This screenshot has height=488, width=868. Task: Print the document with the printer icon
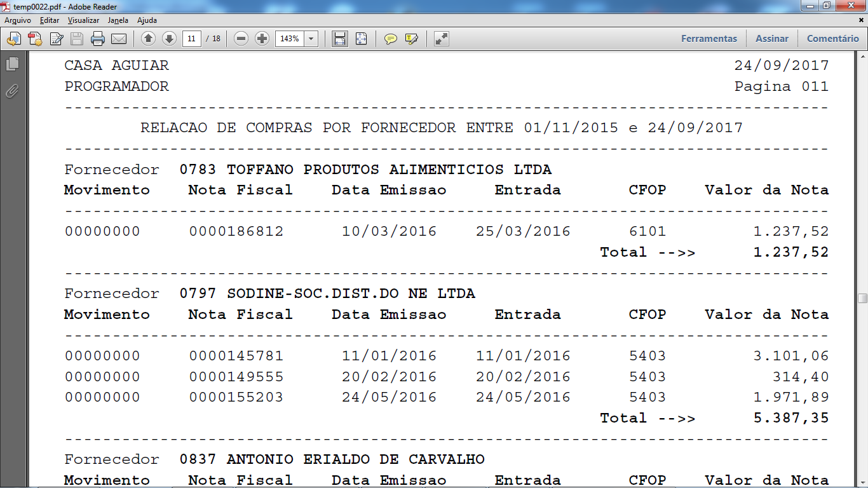point(98,39)
